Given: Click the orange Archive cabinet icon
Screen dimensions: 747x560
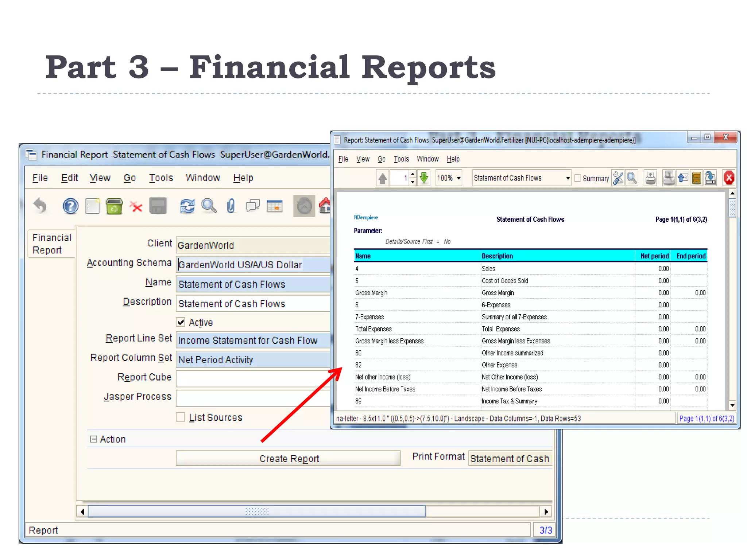Looking at the screenshot, I should point(696,178).
